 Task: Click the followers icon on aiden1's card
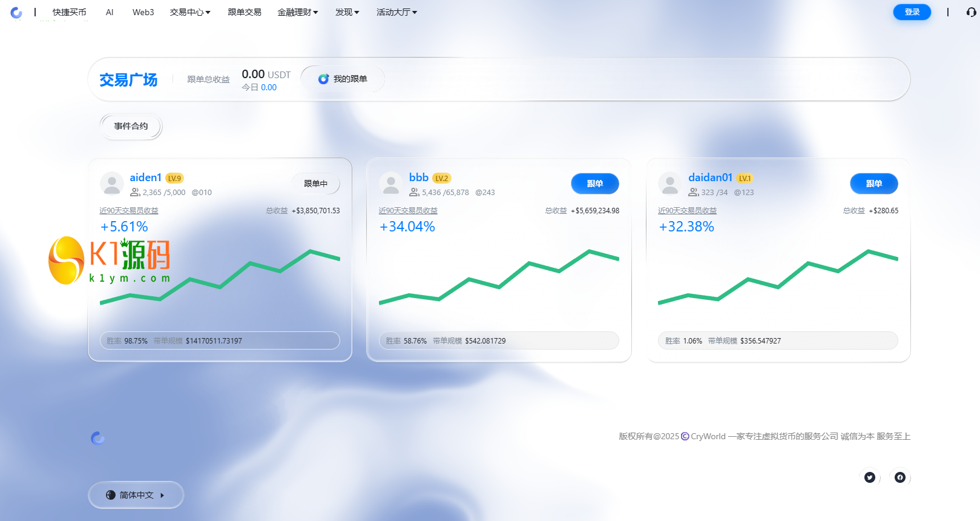pyautogui.click(x=135, y=192)
